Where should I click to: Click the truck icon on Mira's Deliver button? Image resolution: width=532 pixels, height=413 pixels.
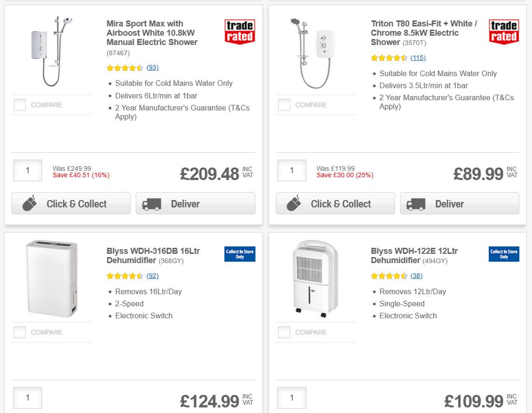(153, 203)
